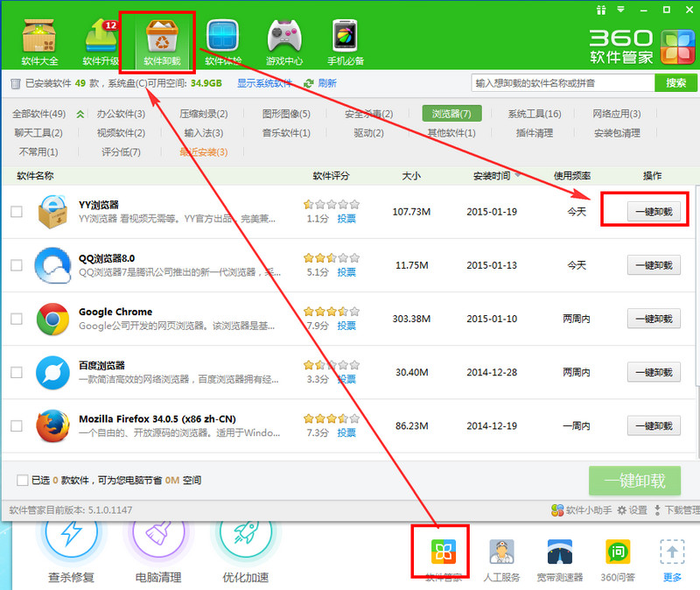Image resolution: width=700 pixels, height=590 pixels.
Task: Click 一键卸载 for Mozilla Firefox
Action: pos(654,426)
